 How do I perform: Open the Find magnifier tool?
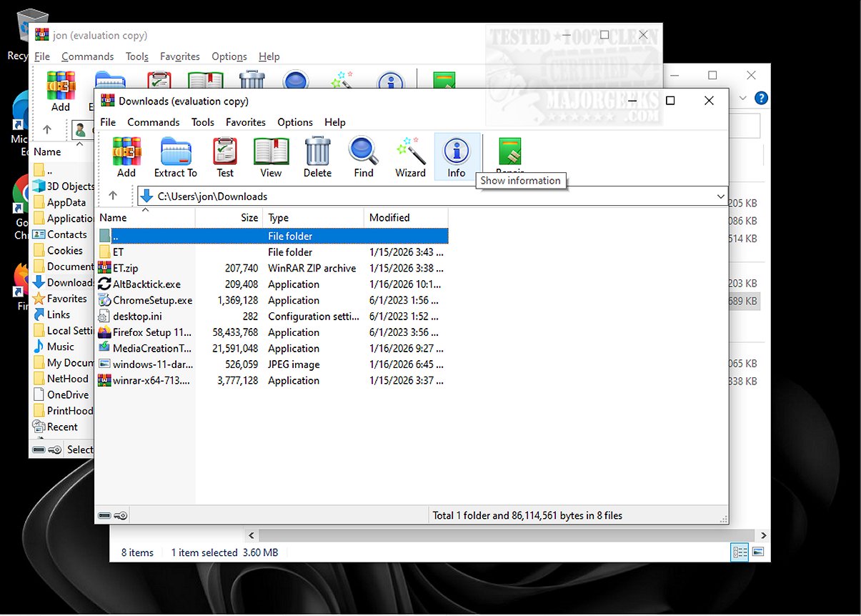click(364, 157)
